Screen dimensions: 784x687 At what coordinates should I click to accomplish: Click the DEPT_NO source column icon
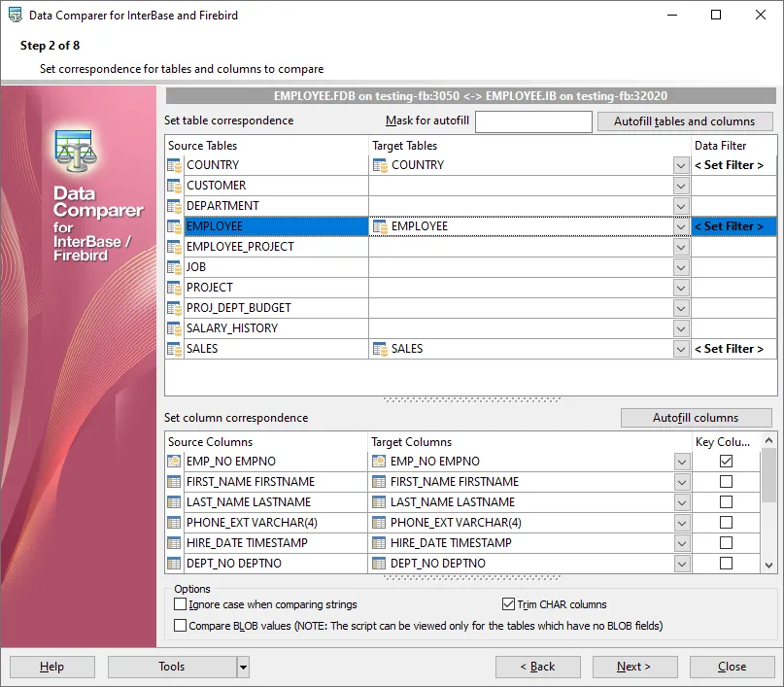[x=174, y=564]
